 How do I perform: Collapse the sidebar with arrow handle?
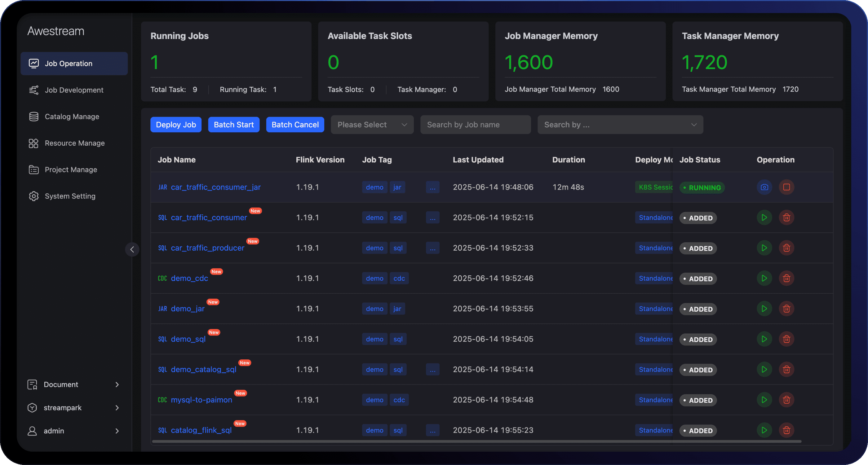pos(132,249)
